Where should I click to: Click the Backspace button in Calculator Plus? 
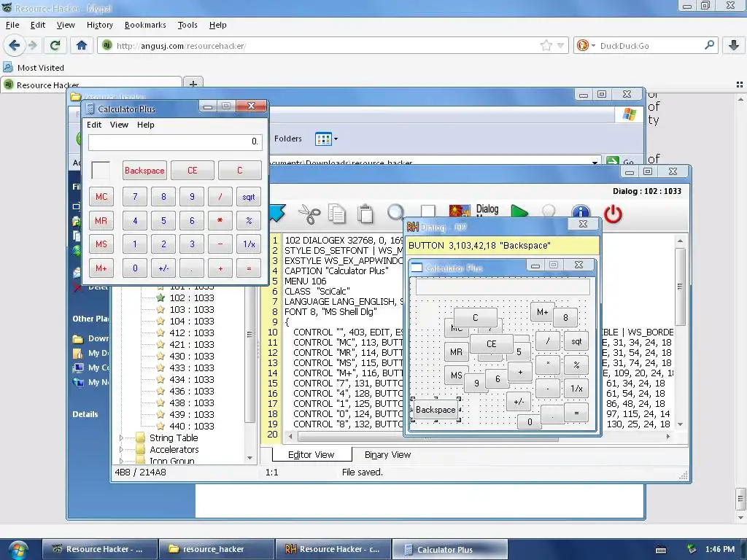point(144,171)
